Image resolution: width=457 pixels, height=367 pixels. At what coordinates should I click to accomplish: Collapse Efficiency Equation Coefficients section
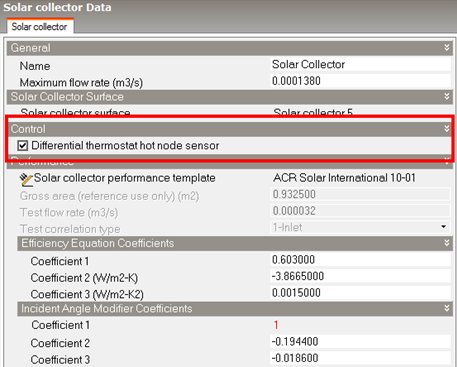coord(447,243)
